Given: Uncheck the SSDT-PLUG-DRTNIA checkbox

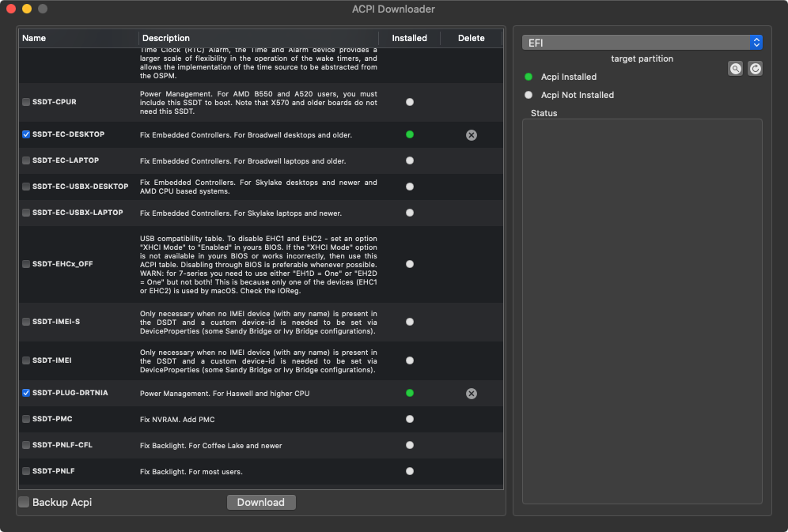Looking at the screenshot, I should tap(26, 393).
